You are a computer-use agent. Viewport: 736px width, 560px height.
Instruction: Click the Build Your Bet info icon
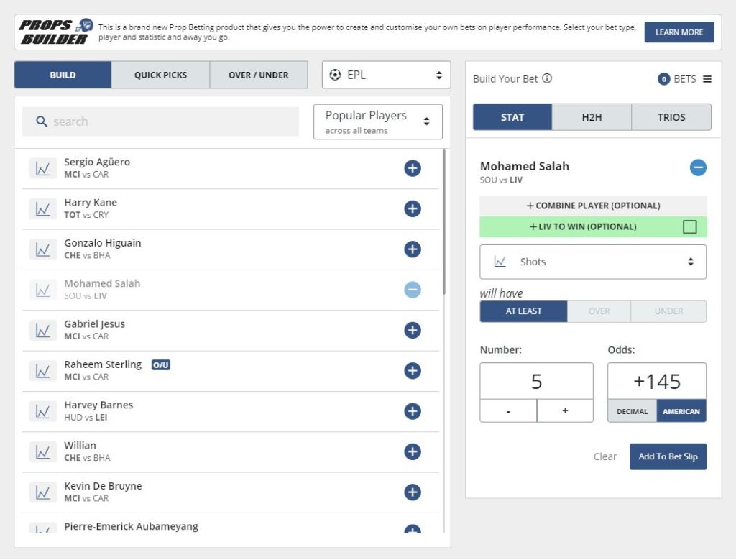click(x=547, y=78)
